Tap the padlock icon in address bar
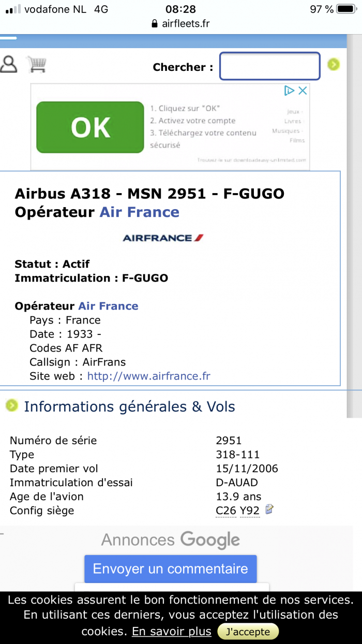Image resolution: width=362 pixels, height=644 pixels. coord(154,24)
